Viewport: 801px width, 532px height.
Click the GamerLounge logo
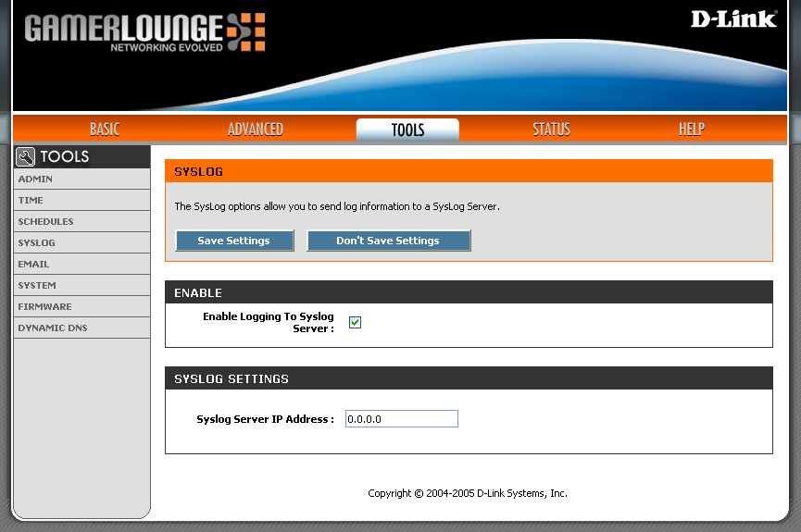point(144,32)
